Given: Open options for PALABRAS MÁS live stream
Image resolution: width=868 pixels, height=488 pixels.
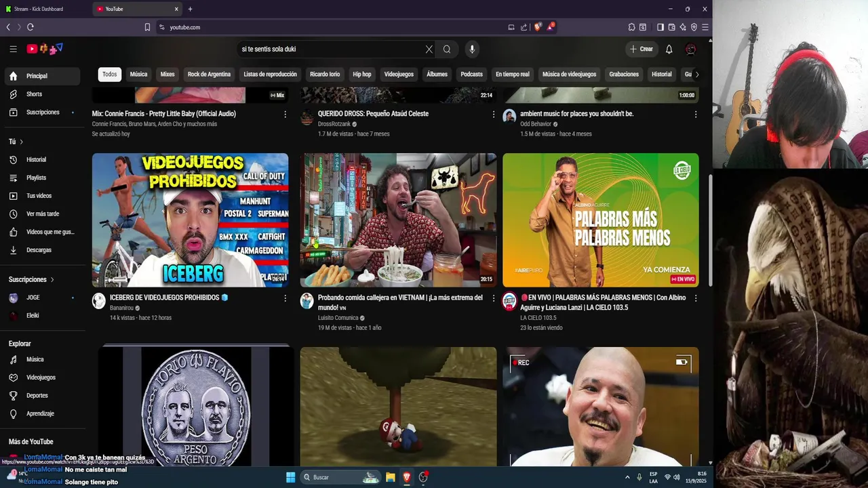Looking at the screenshot, I should (x=695, y=298).
